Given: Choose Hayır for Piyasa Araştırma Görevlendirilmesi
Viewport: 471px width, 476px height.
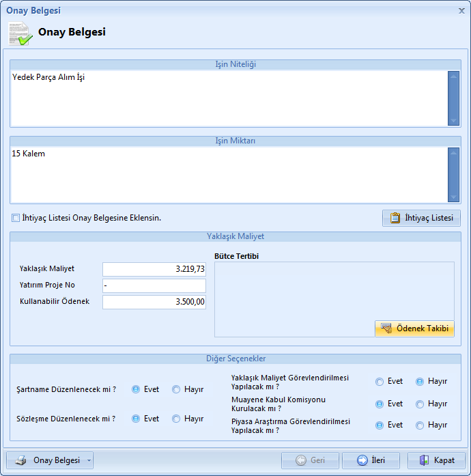Looking at the screenshot, I should (420, 425).
